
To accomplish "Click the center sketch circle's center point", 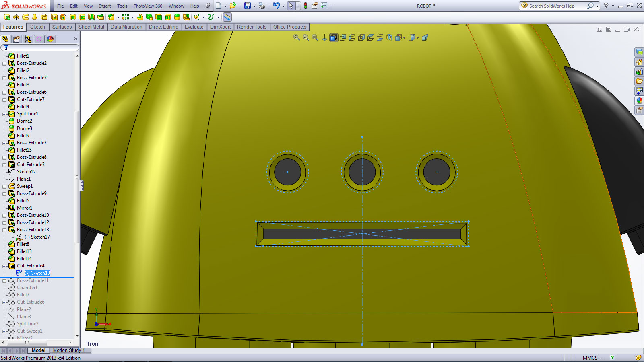I will click(362, 172).
